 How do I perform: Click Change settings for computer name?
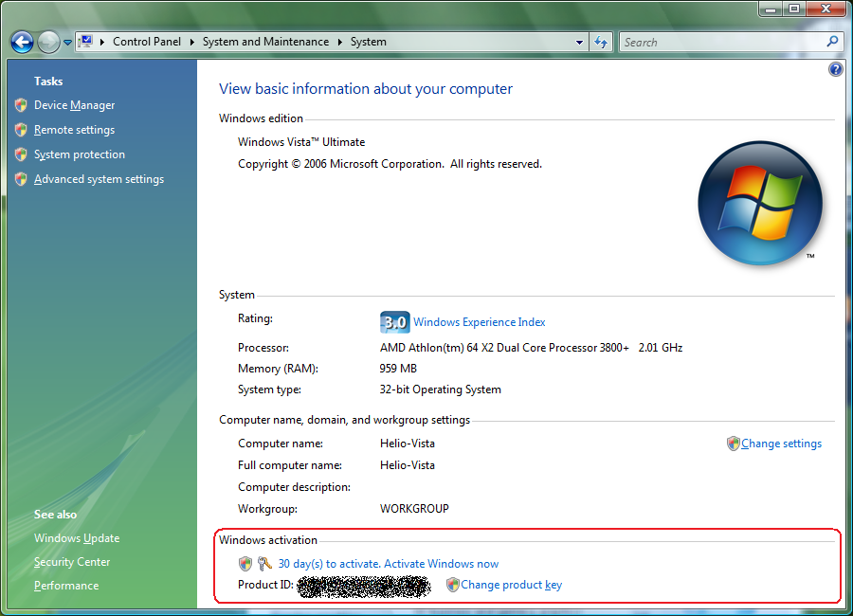coord(781,444)
